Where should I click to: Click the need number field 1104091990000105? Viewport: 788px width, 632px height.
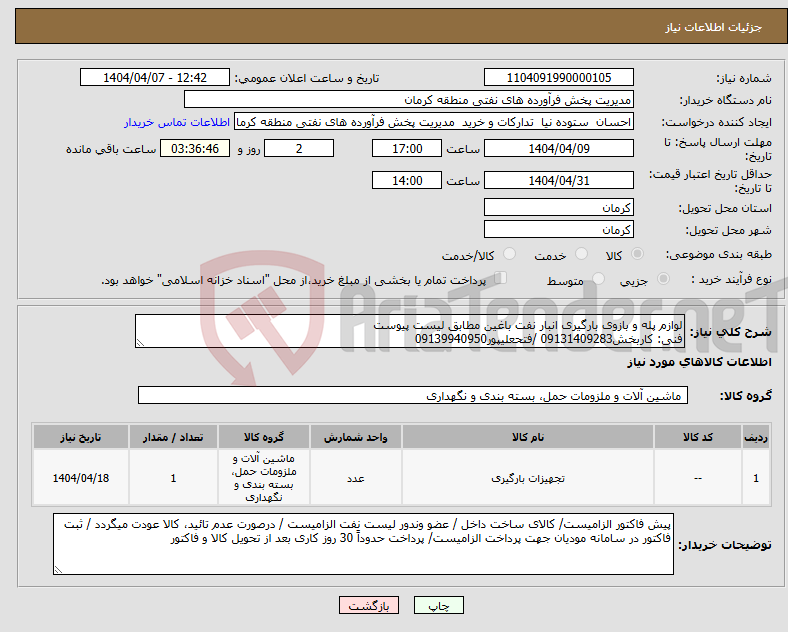pyautogui.click(x=558, y=77)
